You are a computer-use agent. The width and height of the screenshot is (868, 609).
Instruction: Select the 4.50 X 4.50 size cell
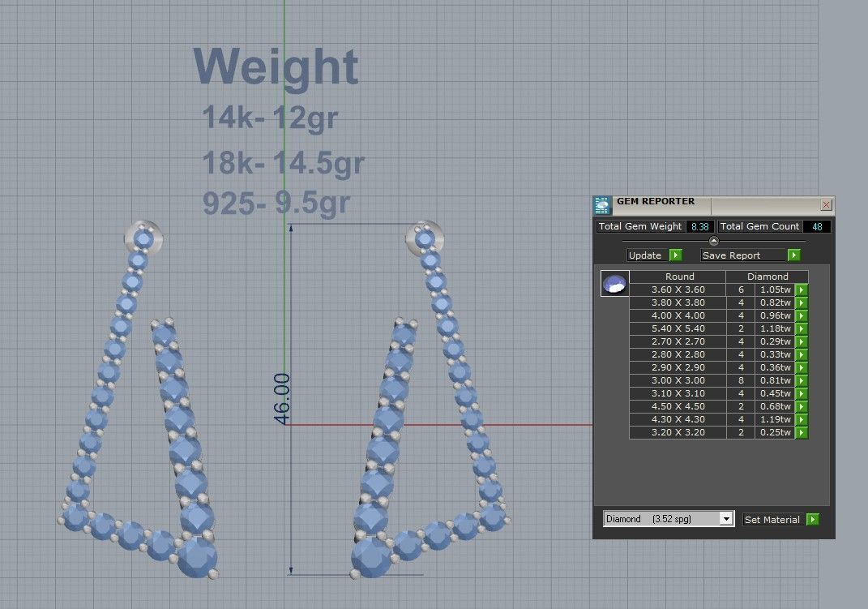[x=678, y=406]
